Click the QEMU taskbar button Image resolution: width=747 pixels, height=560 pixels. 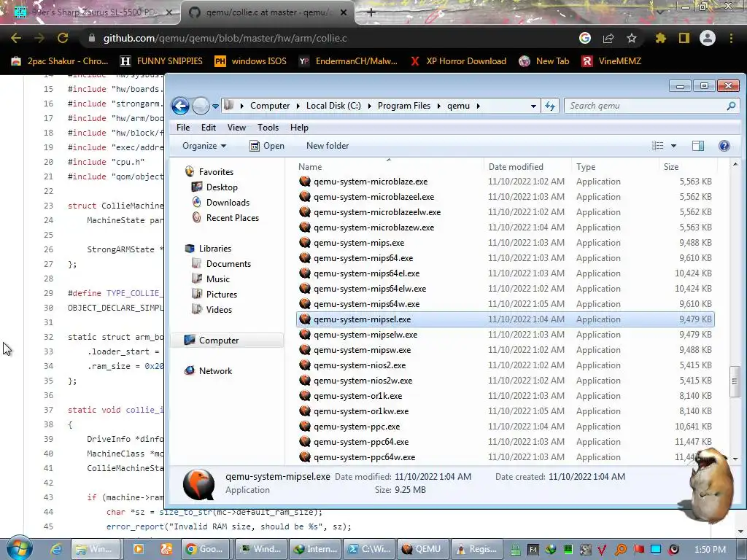point(421,549)
